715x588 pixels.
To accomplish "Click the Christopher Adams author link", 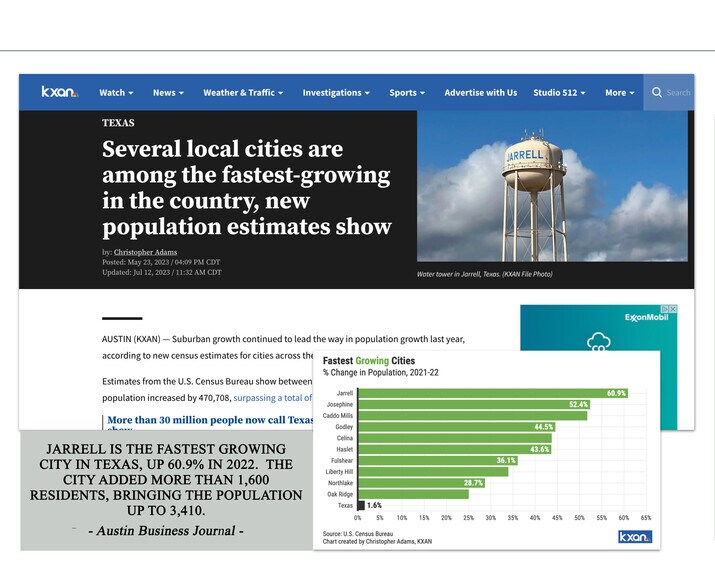I will (x=145, y=252).
